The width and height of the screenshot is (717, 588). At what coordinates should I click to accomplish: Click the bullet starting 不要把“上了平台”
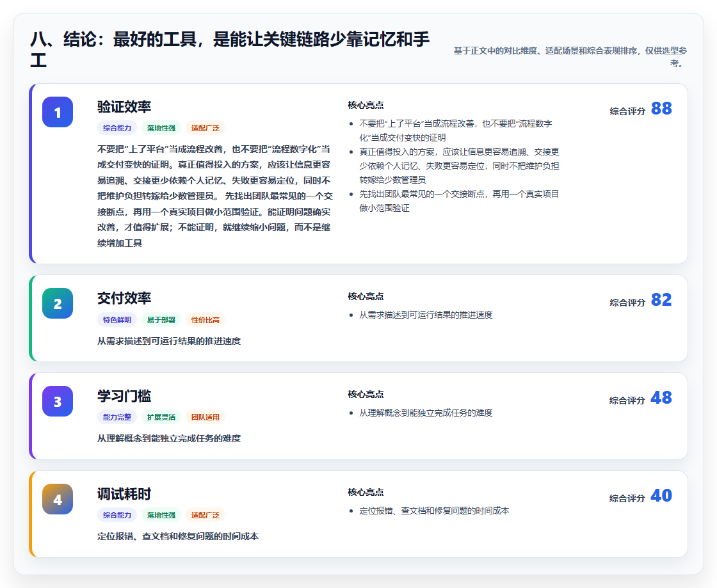pos(455,131)
